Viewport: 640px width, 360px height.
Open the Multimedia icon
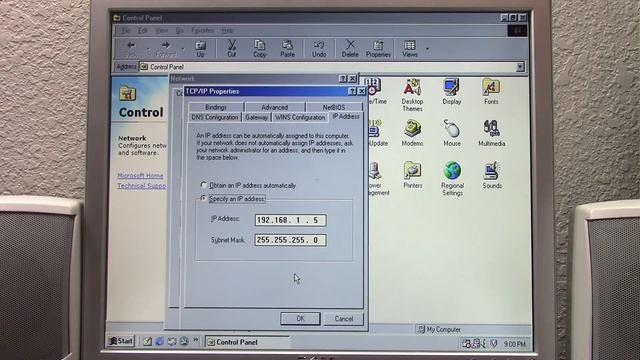[x=491, y=133]
